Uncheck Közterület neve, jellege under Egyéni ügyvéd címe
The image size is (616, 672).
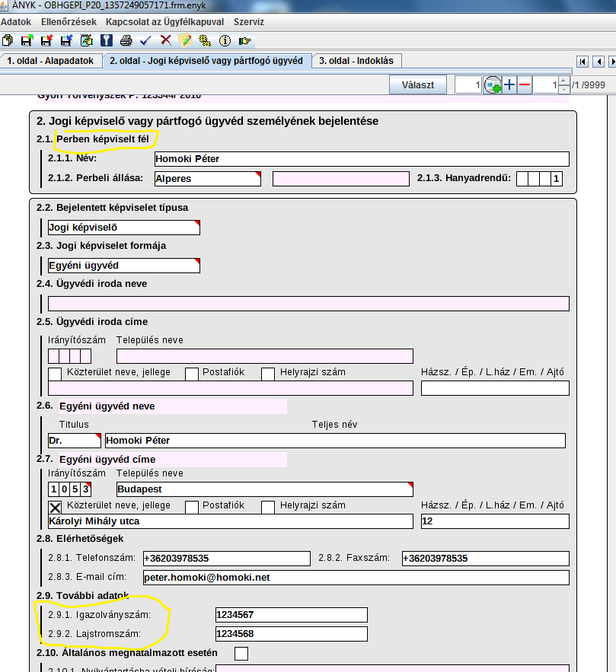click(55, 508)
